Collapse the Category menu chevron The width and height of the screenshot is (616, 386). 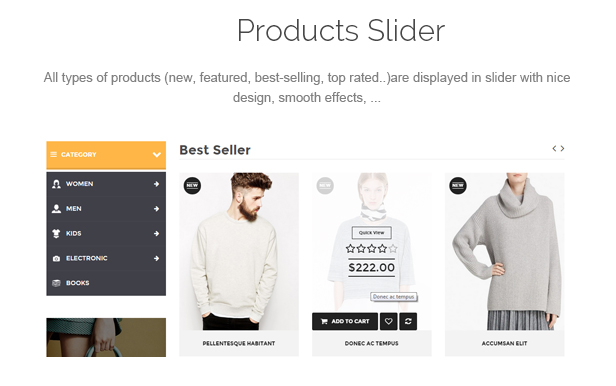click(157, 155)
